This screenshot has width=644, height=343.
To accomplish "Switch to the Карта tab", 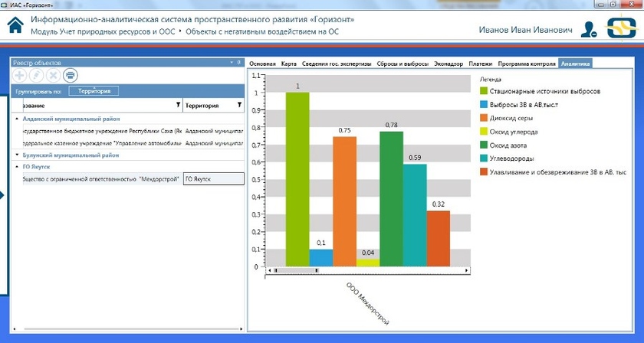I will click(x=288, y=64).
